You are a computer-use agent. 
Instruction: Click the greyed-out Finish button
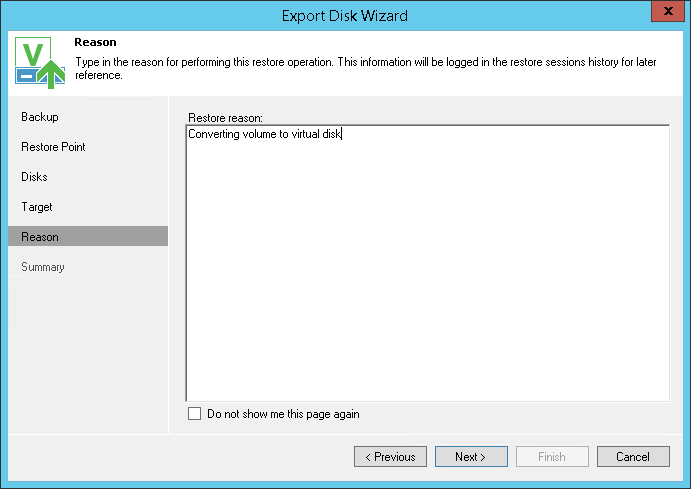click(552, 457)
